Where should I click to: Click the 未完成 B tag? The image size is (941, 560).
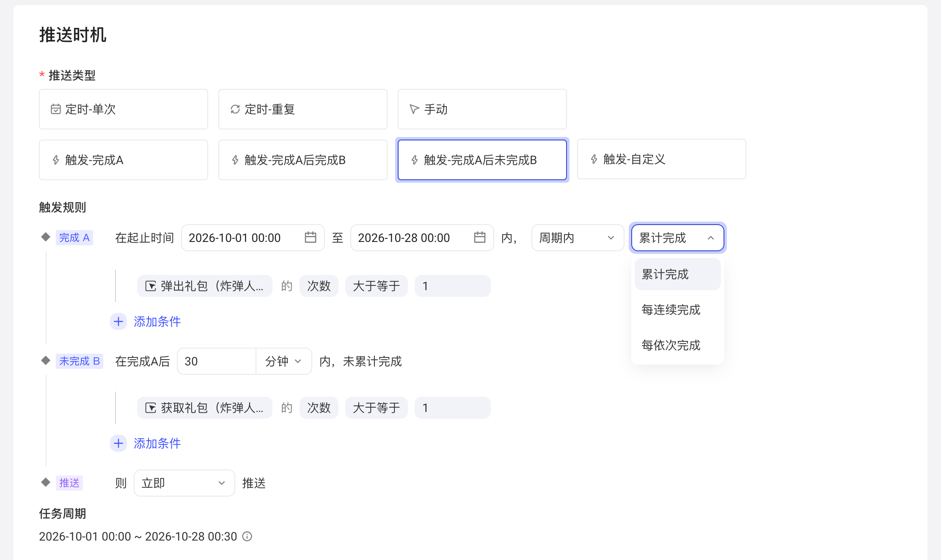point(80,361)
